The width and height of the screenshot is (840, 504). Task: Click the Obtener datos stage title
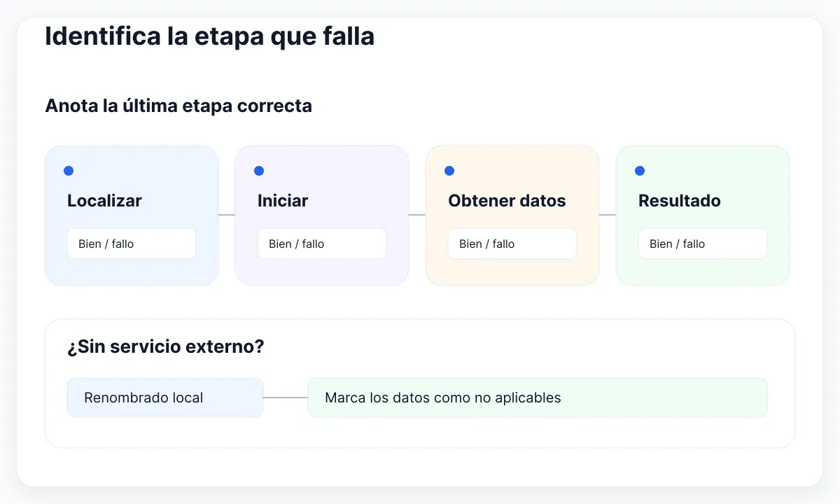[507, 201]
